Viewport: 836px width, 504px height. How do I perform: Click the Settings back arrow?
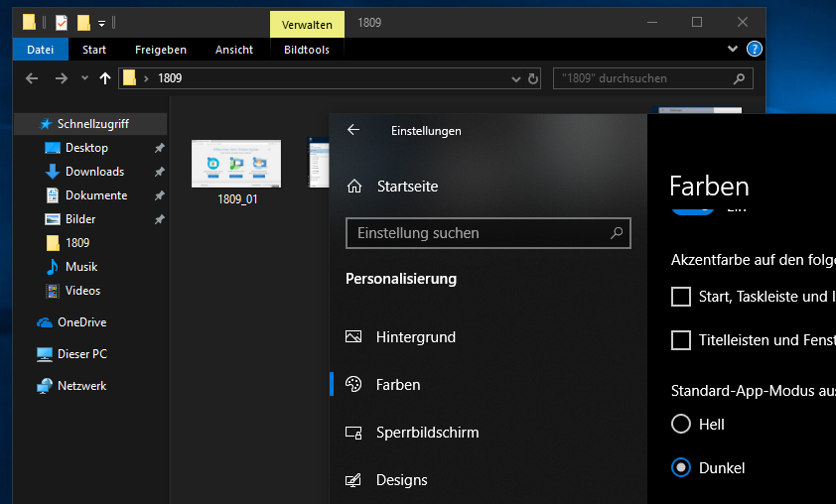353,130
